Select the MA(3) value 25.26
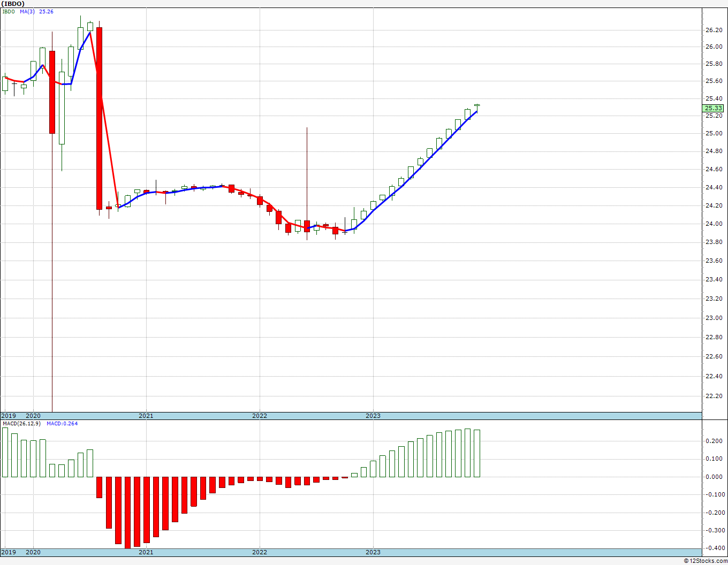Screen dimensions: 728x565 [46, 11]
